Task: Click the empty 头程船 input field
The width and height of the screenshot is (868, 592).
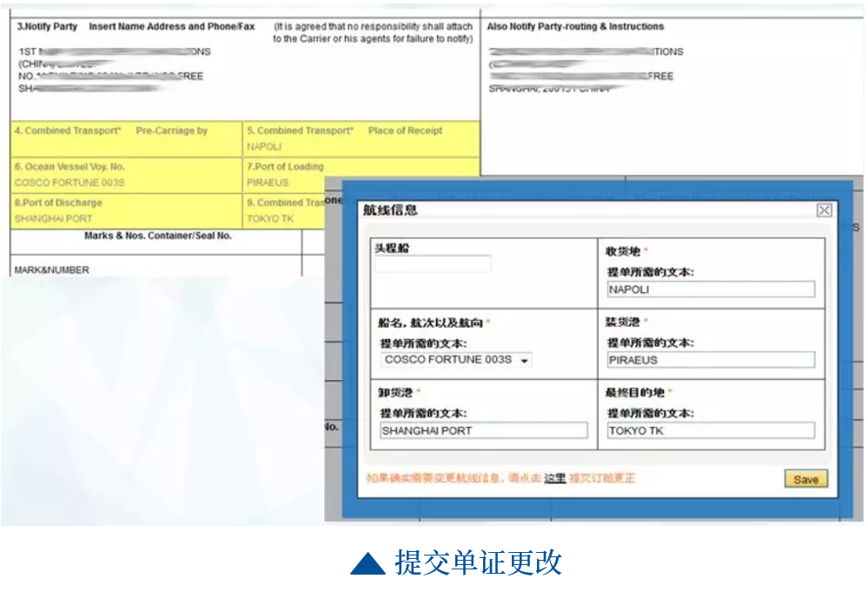Action: tap(433, 264)
